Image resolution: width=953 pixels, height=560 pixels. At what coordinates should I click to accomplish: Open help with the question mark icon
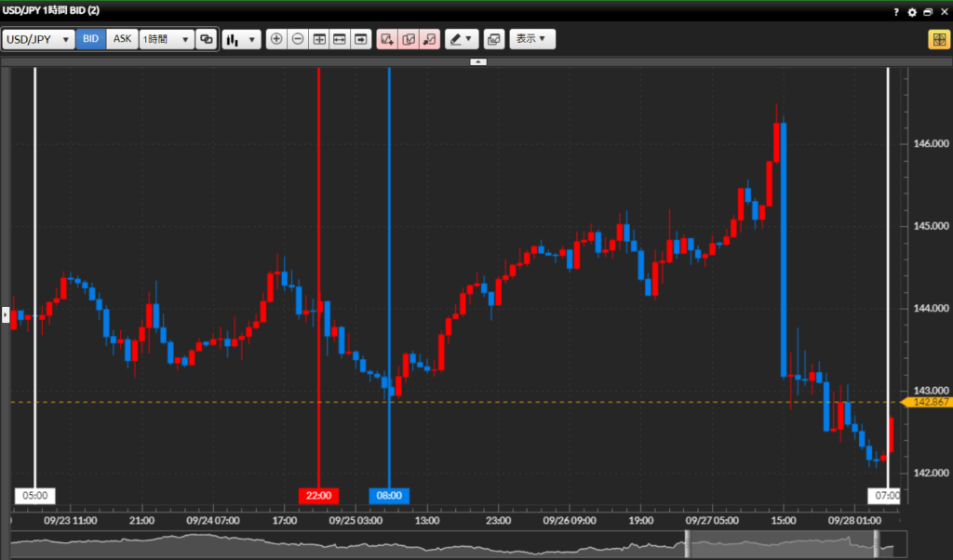896,12
